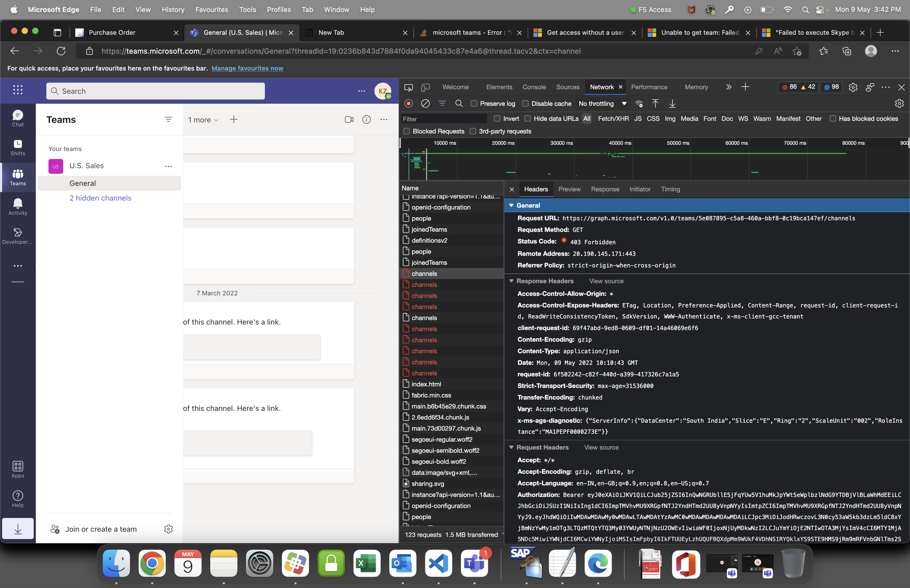Open the No throttling dropdown
Viewport: 910px width, 588px height.
click(x=601, y=103)
